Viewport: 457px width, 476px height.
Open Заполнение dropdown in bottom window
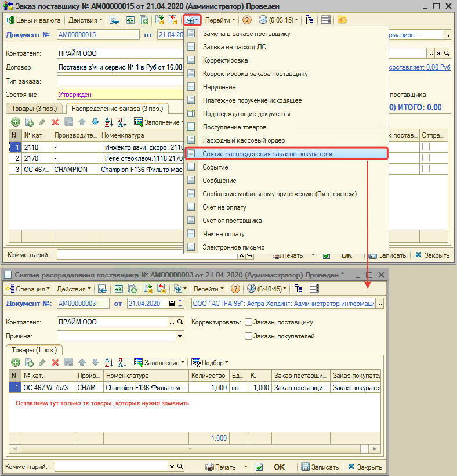point(159,362)
